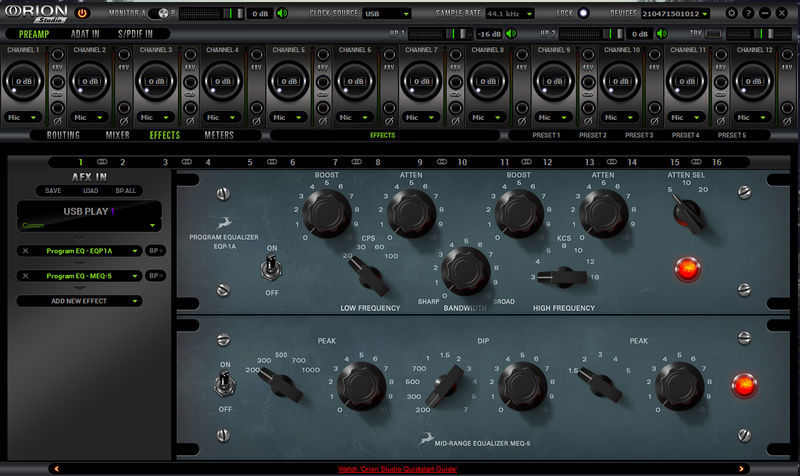Open the Add New Effect dropdown
This screenshot has height=476, width=800.
tap(79, 301)
